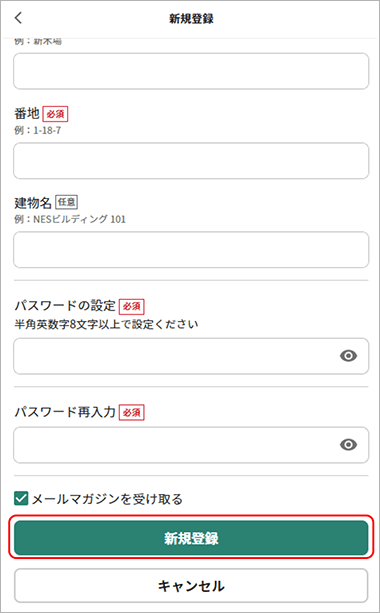Show password in パスワードの設定 field

(x=348, y=356)
